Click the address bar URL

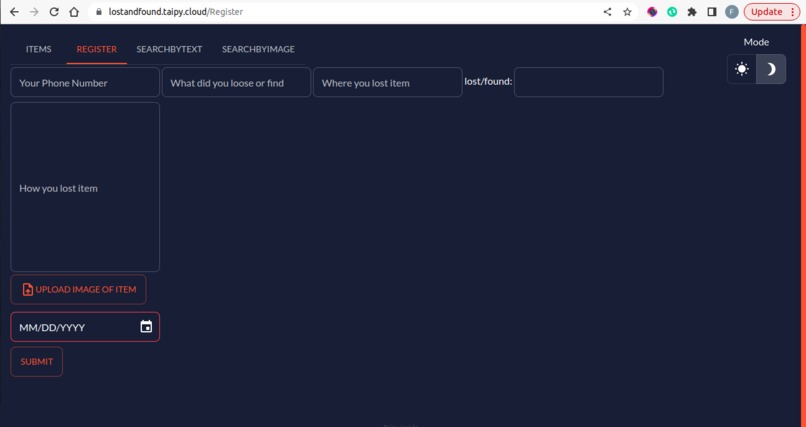pos(176,12)
